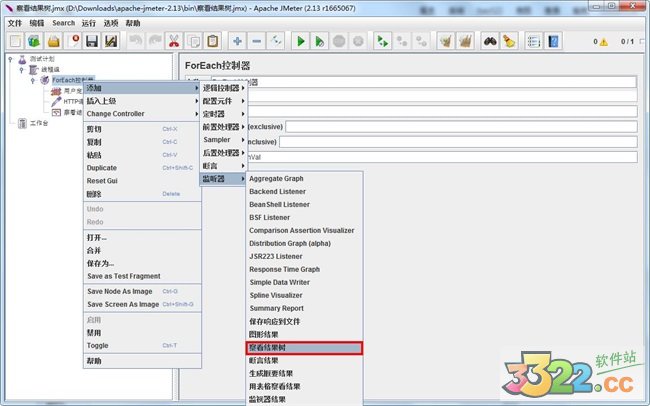Select 测试计划 root tree node
The image size is (650, 406).
click(42, 59)
